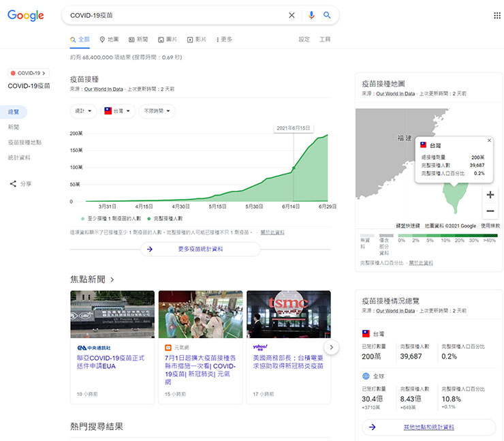Screen dimensions: 504x441
Task: Click the 全球 globe icon
Action: tap(366, 376)
